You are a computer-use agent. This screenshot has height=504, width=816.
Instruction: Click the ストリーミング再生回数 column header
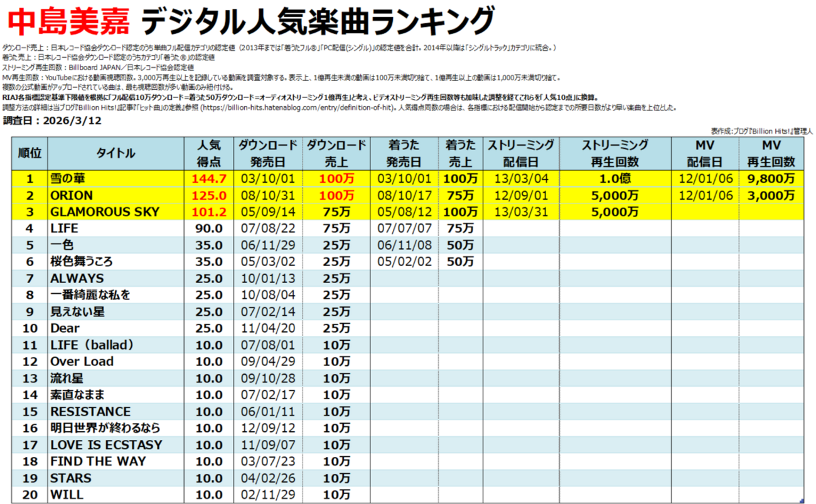615,153
